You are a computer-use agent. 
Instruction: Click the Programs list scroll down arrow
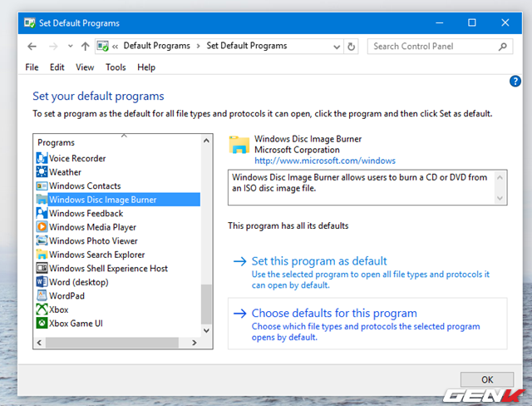tap(206, 330)
